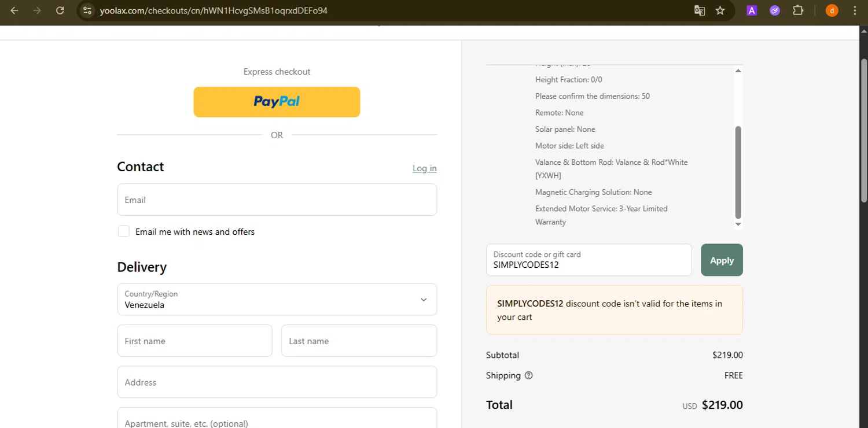Viewport: 868px width, 428px height.
Task: Open the orange profile avatar
Action: tap(832, 10)
